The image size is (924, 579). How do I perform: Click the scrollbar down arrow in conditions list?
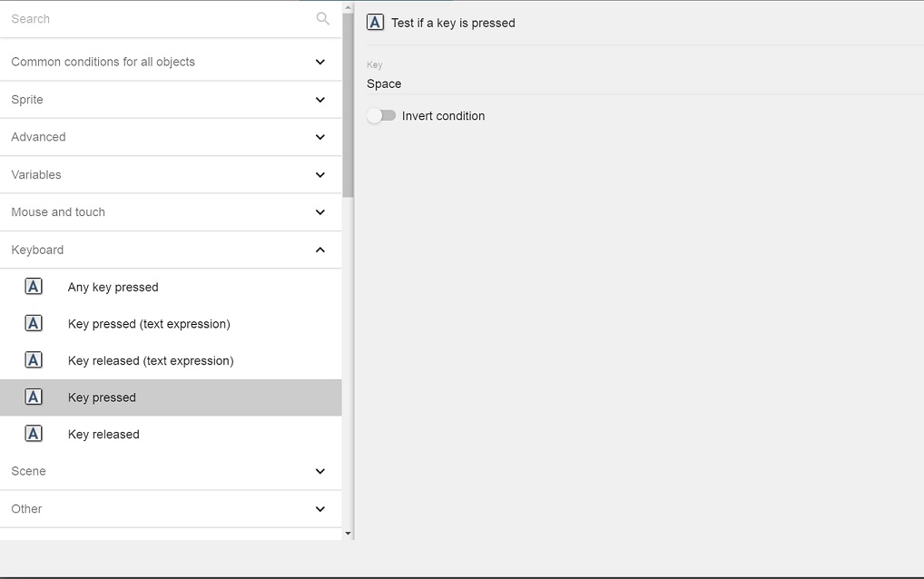click(348, 534)
